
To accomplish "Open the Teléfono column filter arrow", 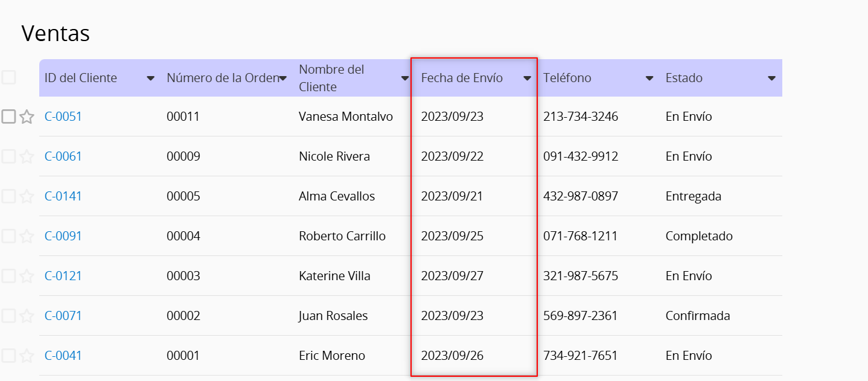I will pos(649,78).
